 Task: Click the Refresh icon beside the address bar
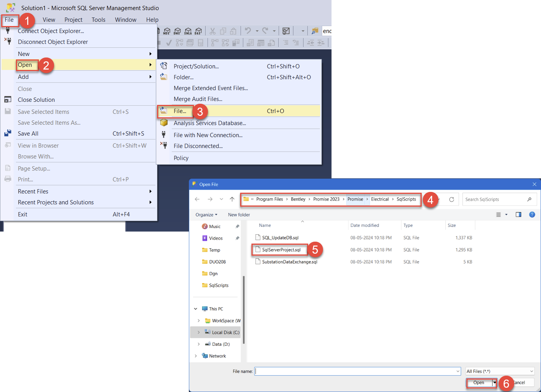coord(452,199)
